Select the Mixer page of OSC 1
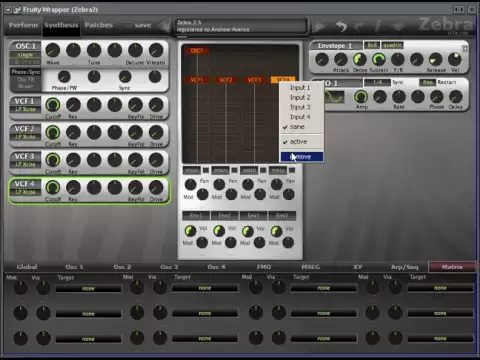This screenshot has width=480, height=360. [x=26, y=86]
